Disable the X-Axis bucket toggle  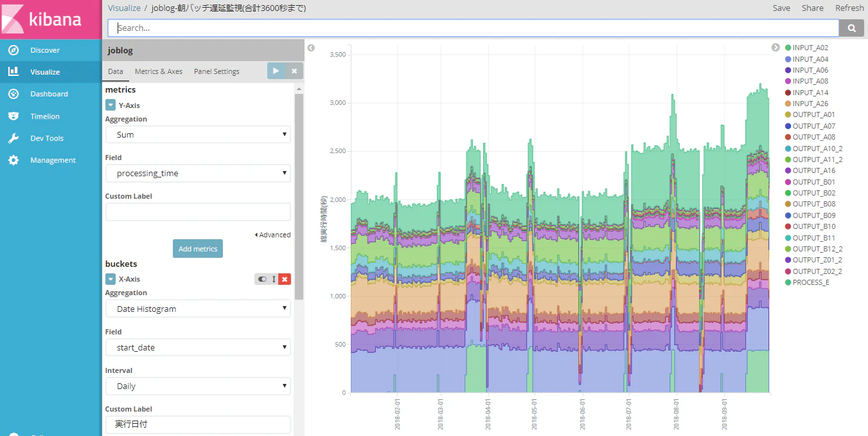[x=262, y=279]
